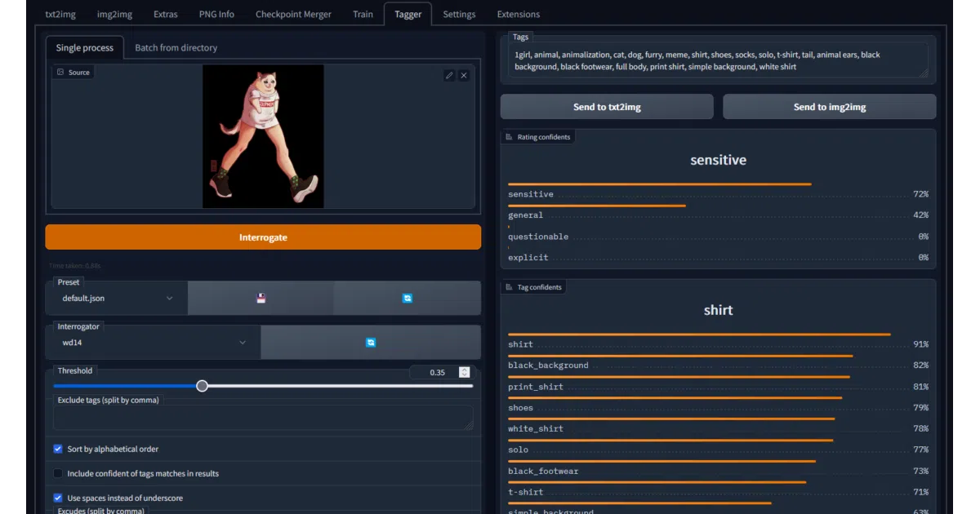Reload presets with the refresh icon
Image resolution: width=980 pixels, height=514 pixels.
tap(408, 299)
